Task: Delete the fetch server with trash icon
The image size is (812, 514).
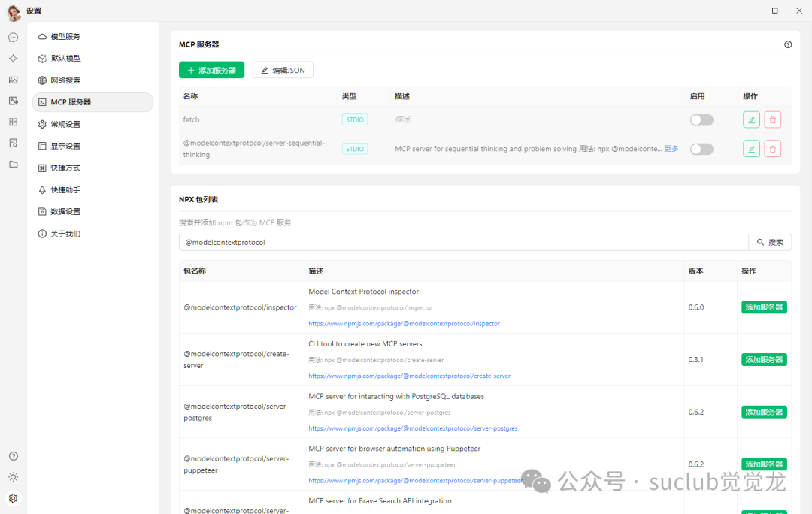Action: [772, 120]
